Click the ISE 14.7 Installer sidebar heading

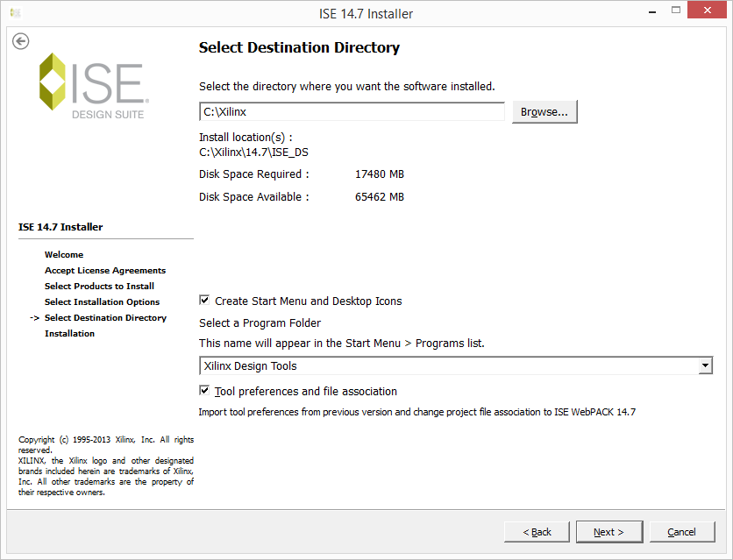pos(60,227)
